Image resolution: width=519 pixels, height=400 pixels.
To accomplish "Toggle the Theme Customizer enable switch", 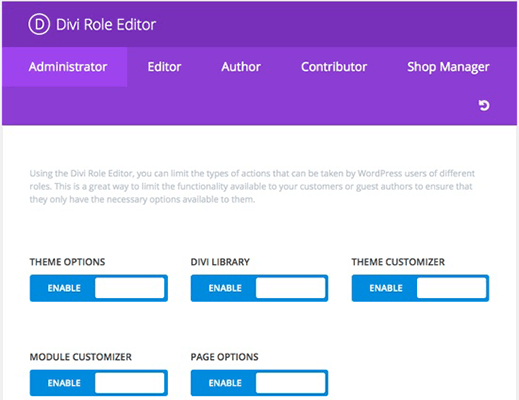I will [x=420, y=288].
